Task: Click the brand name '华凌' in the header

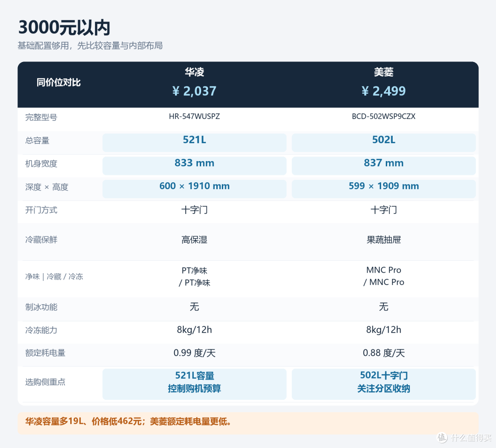Action: coord(194,72)
